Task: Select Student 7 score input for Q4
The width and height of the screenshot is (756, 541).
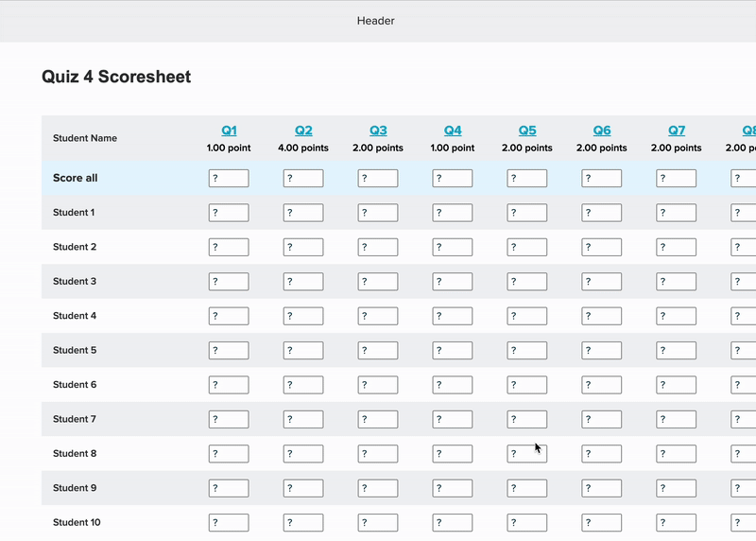Action: point(453,419)
